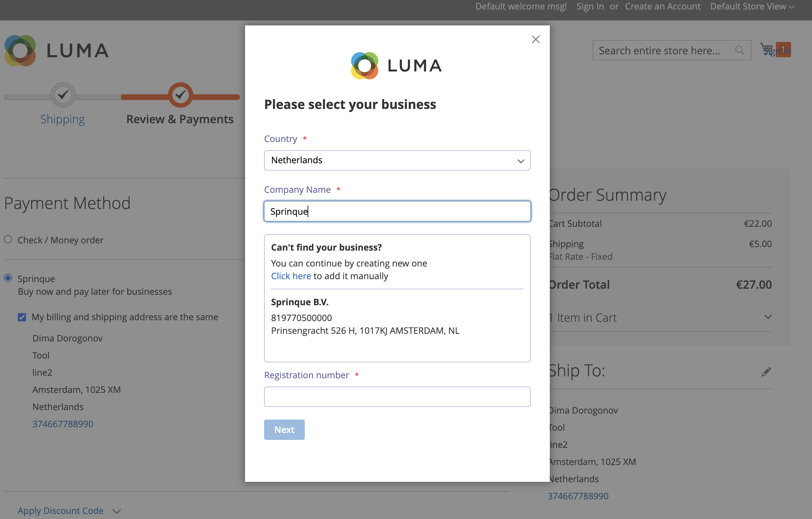Screen dimensions: 812x519
Task: Select the Sprinque B.V. search result
Action: coord(365,316)
